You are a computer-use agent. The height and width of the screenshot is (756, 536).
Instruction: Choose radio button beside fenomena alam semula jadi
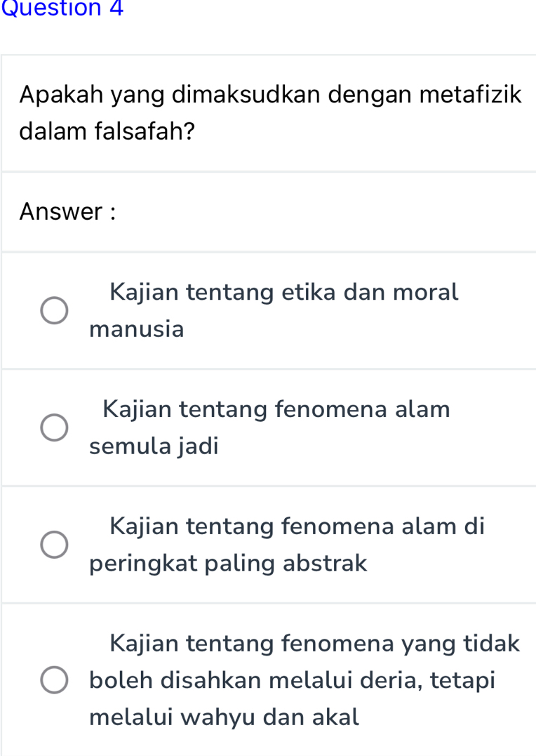coord(53,427)
